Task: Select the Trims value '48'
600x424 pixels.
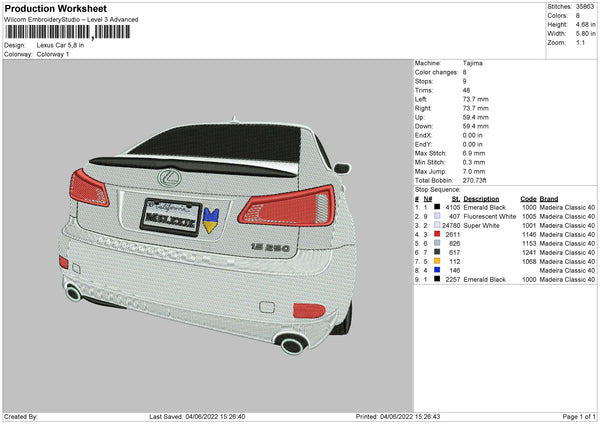Action: [466, 90]
